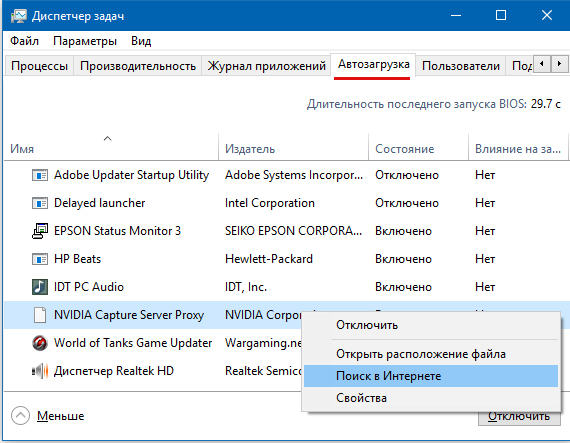
Task: Click the SEIKO EPSON CORPORA... publisher cell
Action: [293, 231]
